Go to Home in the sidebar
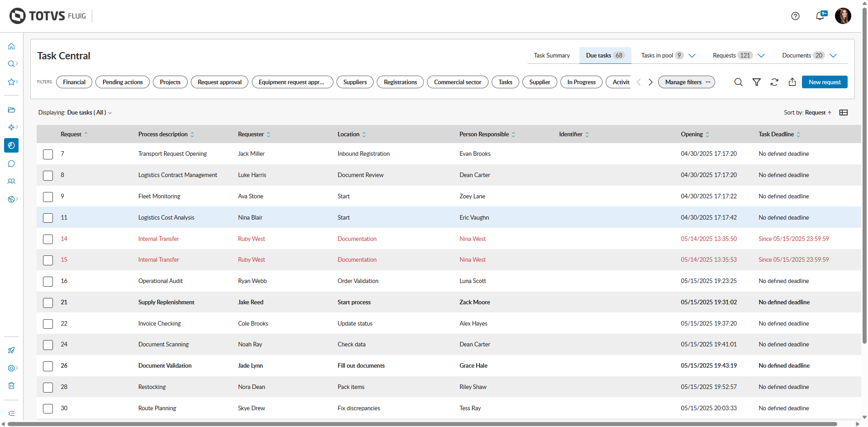Image resolution: width=868 pixels, height=427 pixels. click(11, 46)
